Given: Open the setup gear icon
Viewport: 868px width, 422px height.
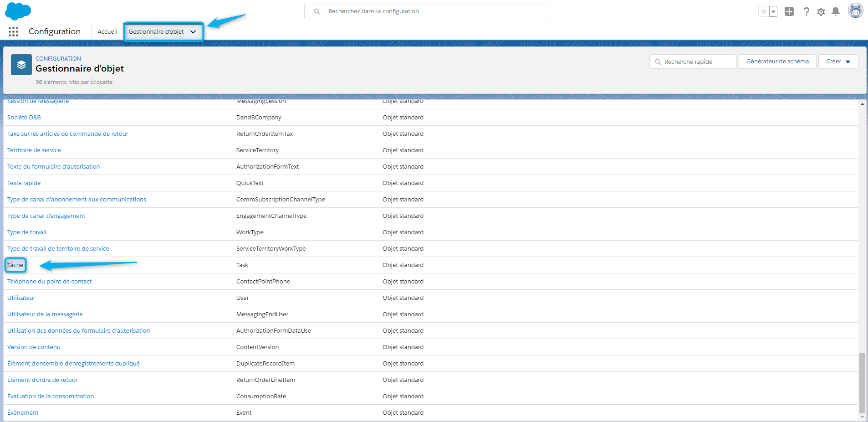Looking at the screenshot, I should [821, 12].
